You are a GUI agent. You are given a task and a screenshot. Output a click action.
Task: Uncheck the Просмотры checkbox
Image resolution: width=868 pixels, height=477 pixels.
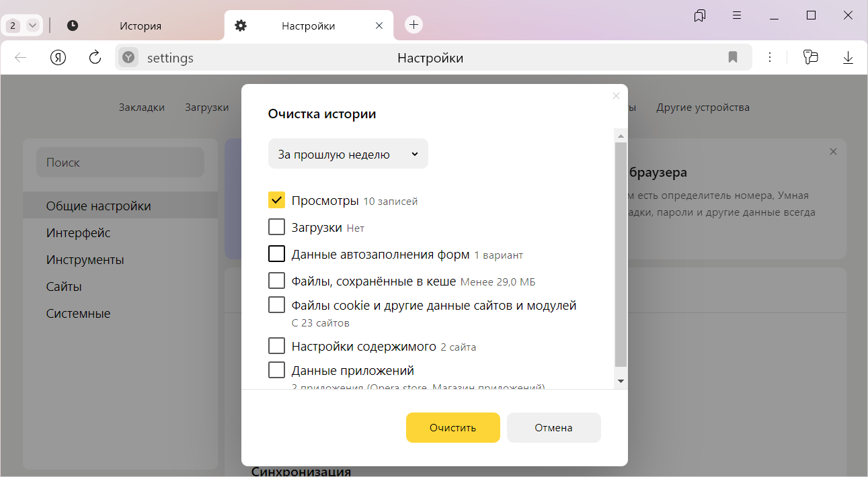276,200
